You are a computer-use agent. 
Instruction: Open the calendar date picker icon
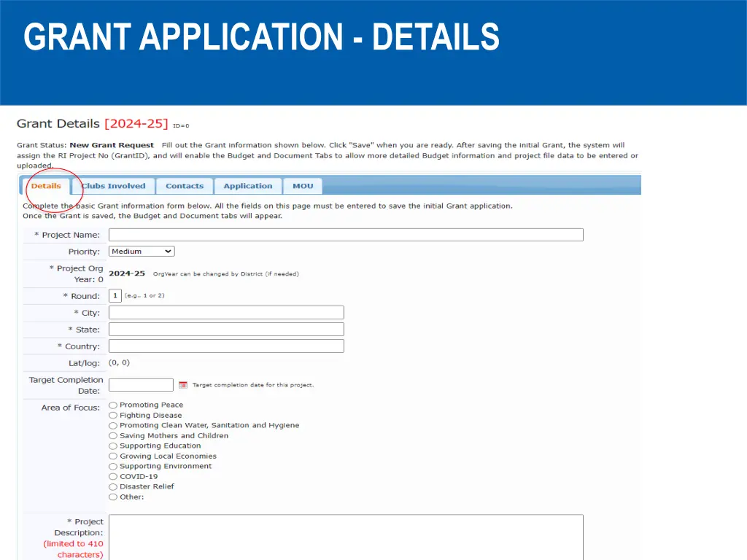pyautogui.click(x=183, y=385)
